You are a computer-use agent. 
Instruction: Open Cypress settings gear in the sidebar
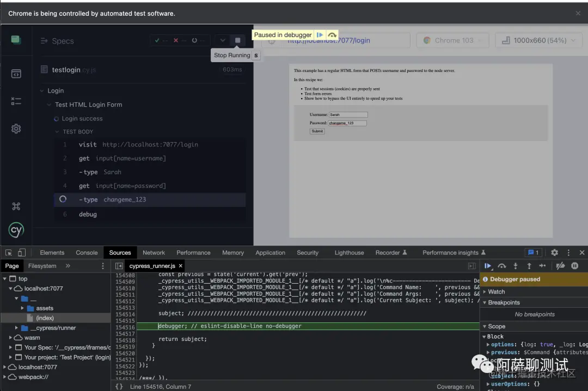(16, 129)
